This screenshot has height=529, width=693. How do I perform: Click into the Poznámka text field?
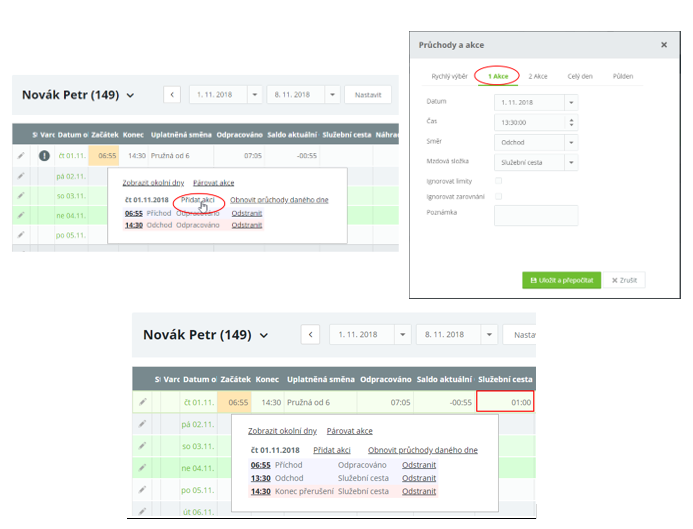(x=536, y=215)
